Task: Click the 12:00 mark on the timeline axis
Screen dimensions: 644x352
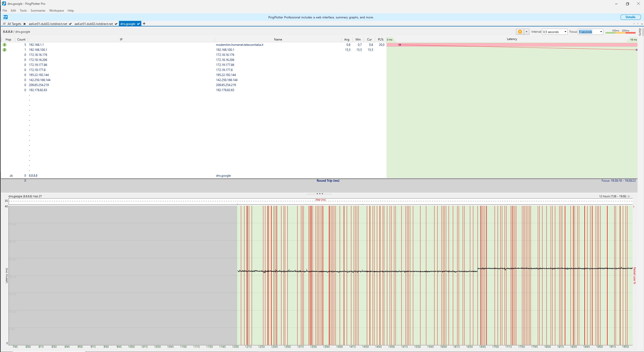Action: pyautogui.click(x=235, y=347)
